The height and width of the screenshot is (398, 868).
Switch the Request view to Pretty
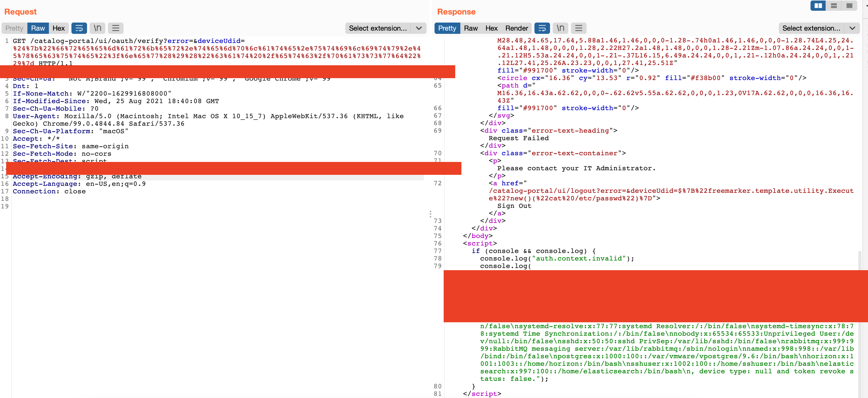[14, 28]
